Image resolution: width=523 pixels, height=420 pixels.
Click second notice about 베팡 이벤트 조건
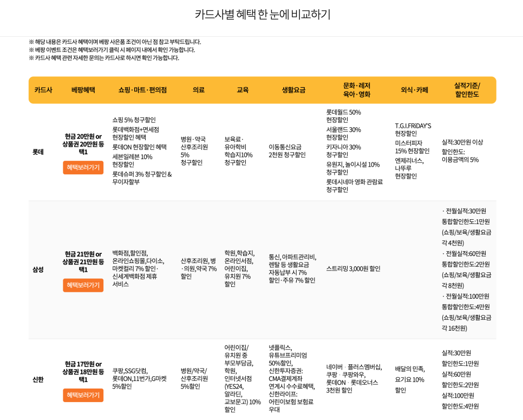(112, 50)
